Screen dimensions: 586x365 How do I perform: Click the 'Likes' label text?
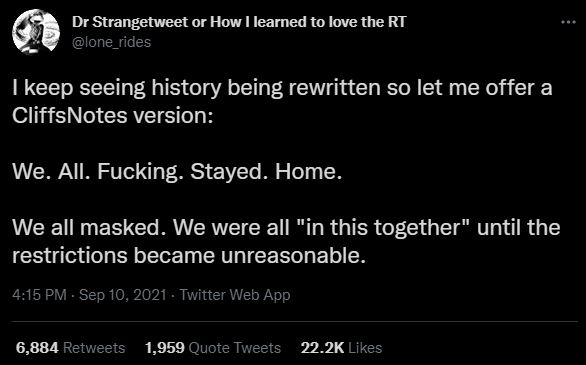365,348
